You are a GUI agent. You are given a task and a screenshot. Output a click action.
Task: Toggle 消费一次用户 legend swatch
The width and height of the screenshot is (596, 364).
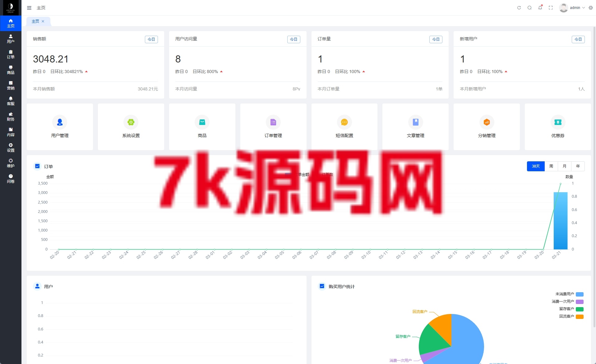click(x=580, y=302)
